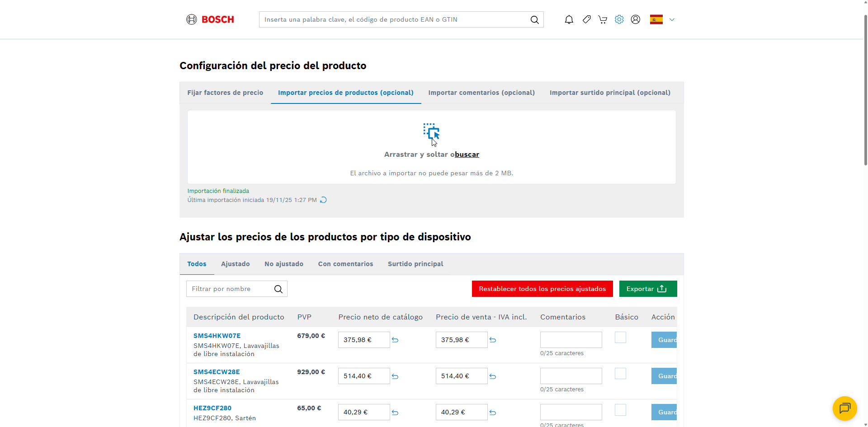
Task: Check the Básico box for SMS4HKW07E
Action: pyautogui.click(x=620, y=338)
